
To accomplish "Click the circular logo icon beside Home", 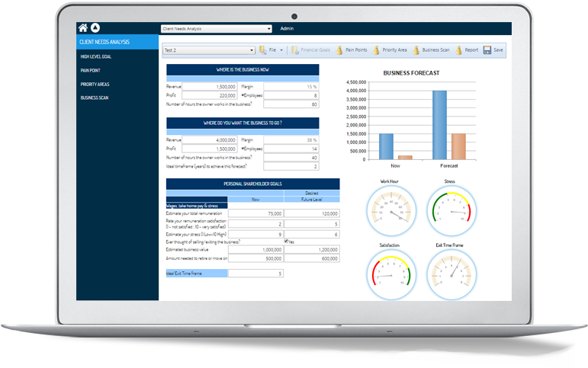I will pos(95,28).
